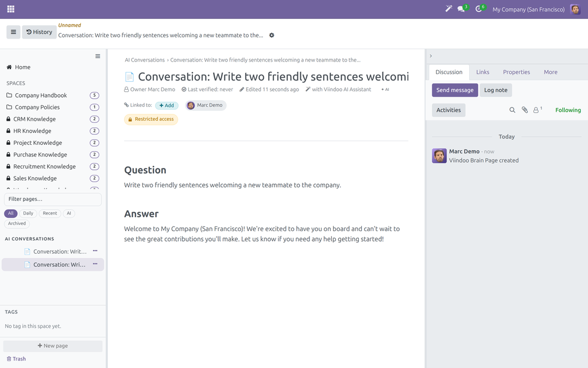The height and width of the screenshot is (368, 588).
Task: Collapse the chatter panel chevron
Action: 431,56
